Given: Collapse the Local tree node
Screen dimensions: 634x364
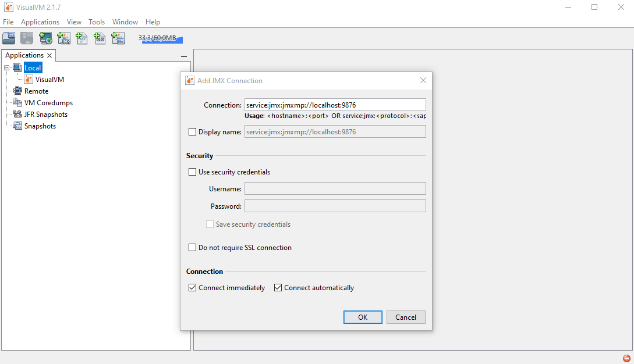Looking at the screenshot, I should tap(7, 68).
